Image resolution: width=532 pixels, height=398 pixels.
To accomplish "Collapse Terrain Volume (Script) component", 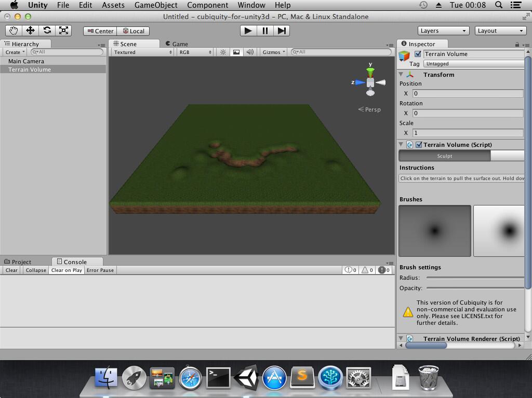I will click(401, 144).
